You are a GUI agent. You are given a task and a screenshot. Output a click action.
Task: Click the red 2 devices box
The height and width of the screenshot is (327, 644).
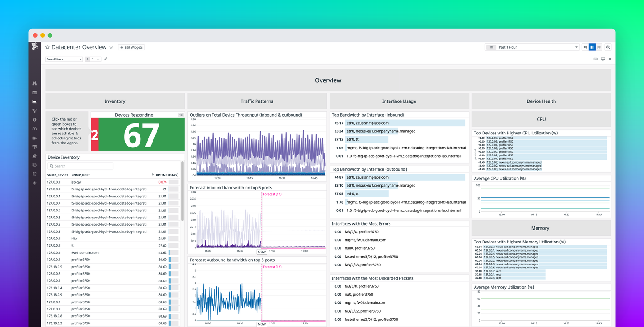[95, 134]
